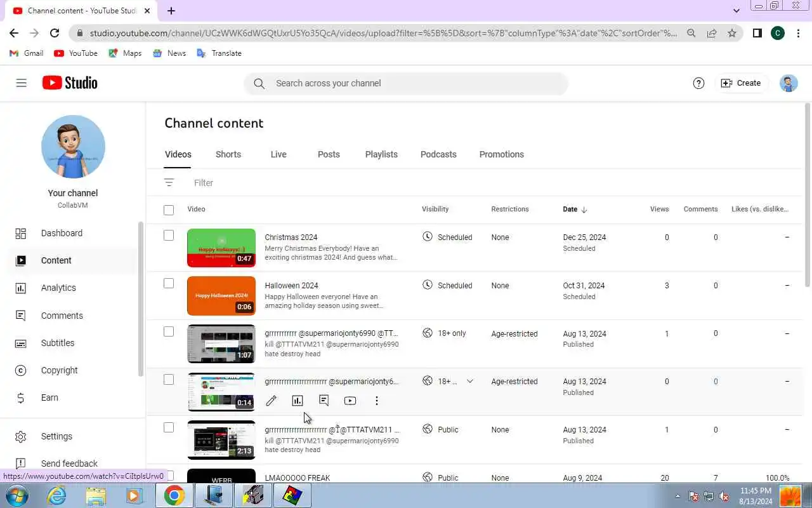Image resolution: width=812 pixels, height=508 pixels.
Task: Open the Translate bookmark
Action: tap(219, 53)
